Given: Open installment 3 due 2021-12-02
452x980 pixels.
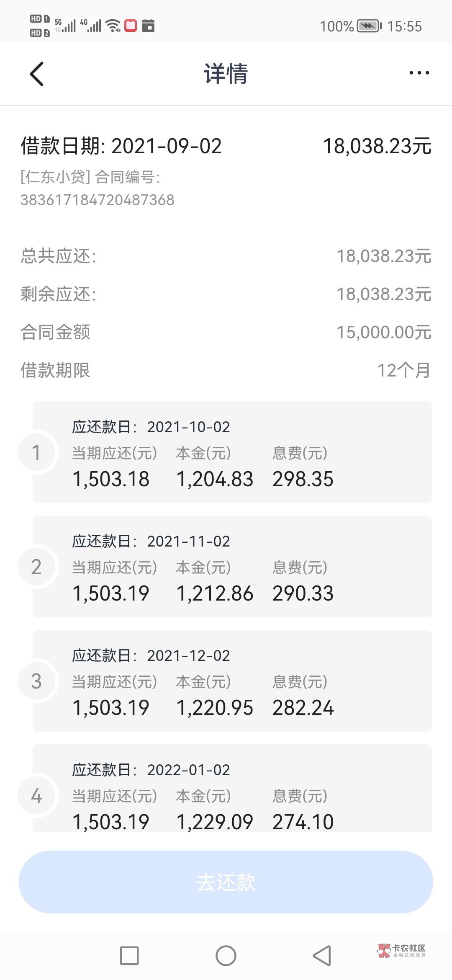Looking at the screenshot, I should point(232,681).
